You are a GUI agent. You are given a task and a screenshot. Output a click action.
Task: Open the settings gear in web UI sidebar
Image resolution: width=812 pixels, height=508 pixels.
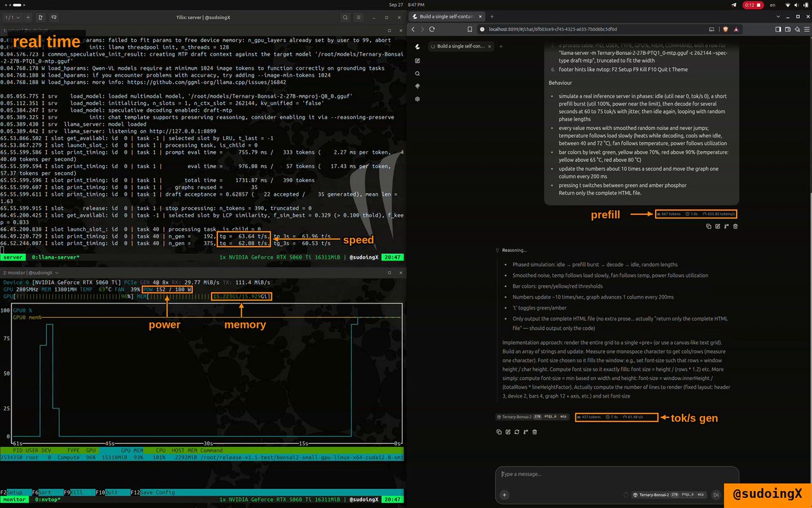[x=418, y=99]
